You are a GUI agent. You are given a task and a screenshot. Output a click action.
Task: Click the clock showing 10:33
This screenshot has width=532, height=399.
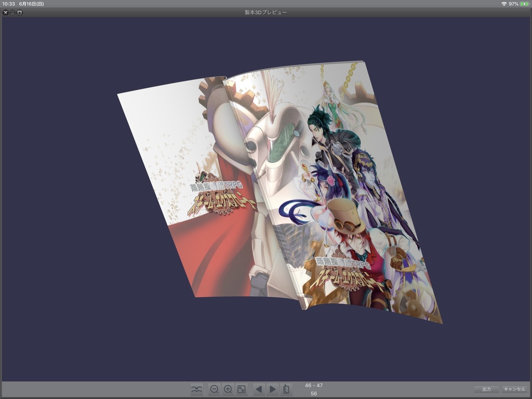[x=8, y=4]
